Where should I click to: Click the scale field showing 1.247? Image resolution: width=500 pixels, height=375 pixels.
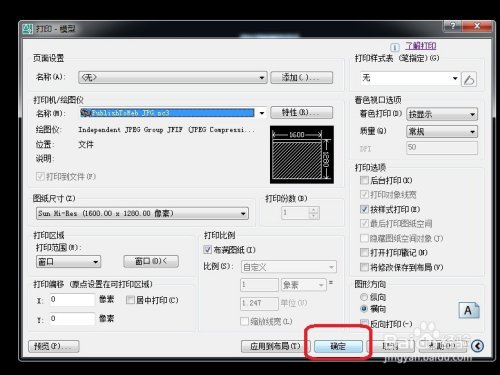(x=259, y=303)
